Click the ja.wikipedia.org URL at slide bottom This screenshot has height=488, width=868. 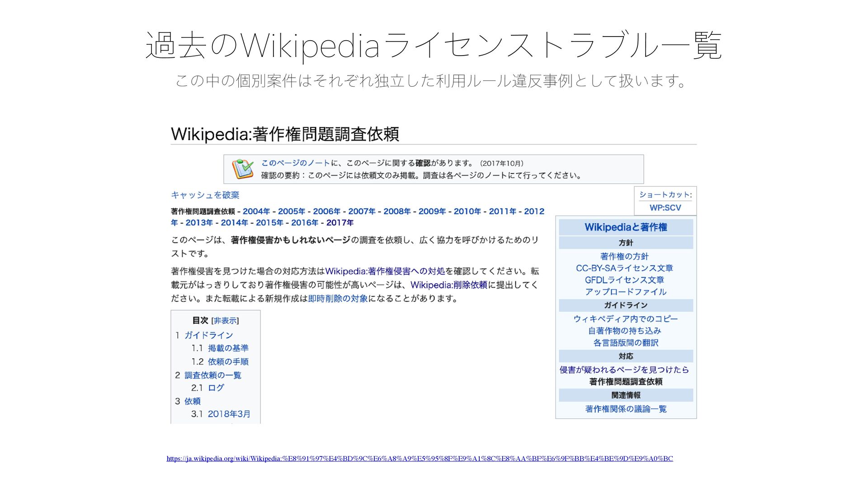pyautogui.click(x=420, y=459)
